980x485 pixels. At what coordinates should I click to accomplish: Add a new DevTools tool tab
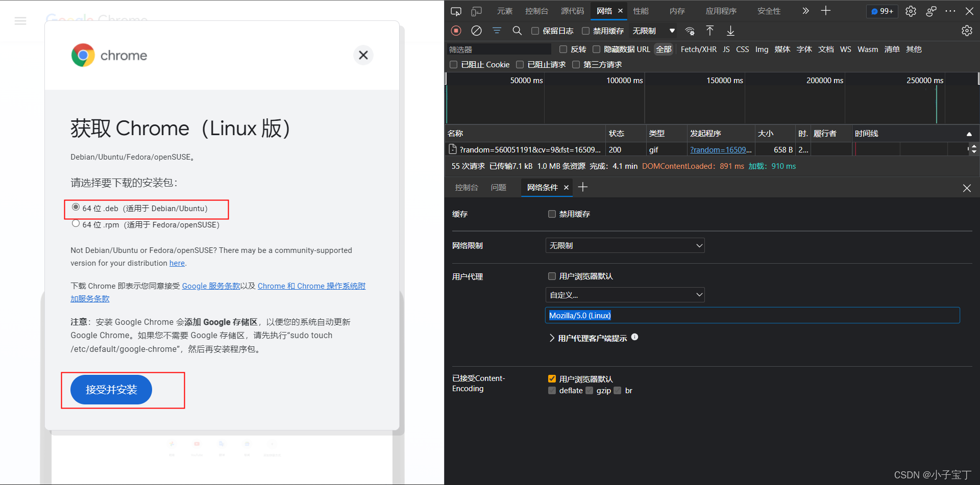click(826, 11)
